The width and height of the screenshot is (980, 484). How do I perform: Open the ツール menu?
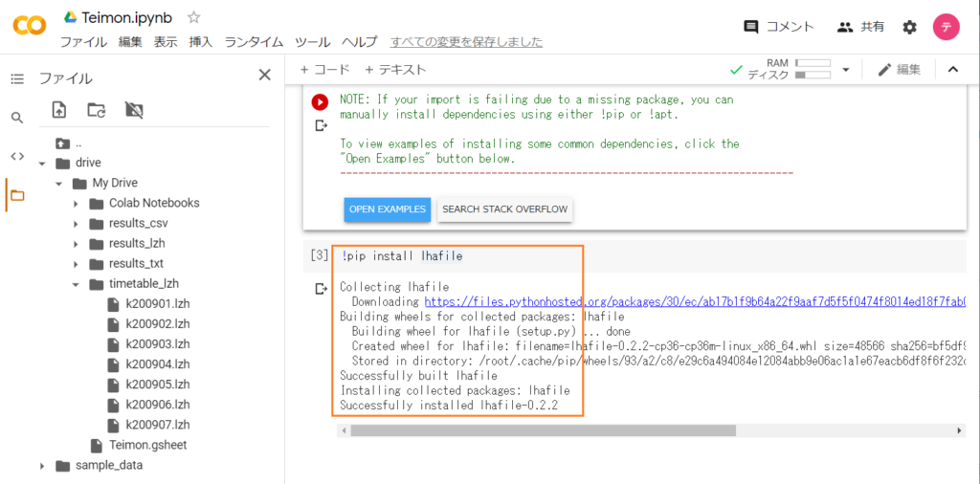tap(312, 42)
